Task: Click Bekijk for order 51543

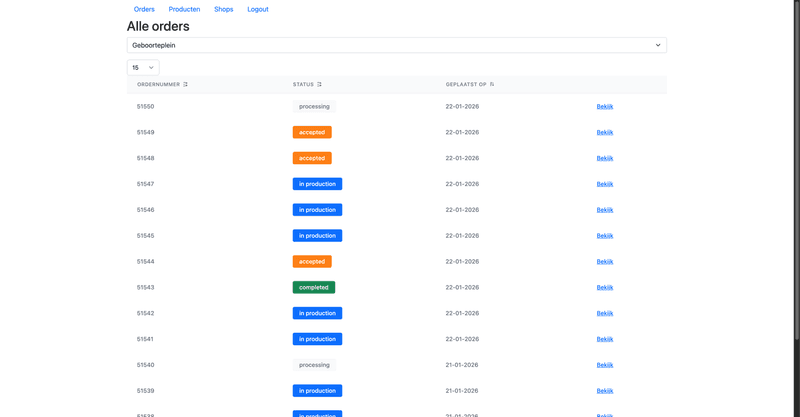Action: [605, 287]
